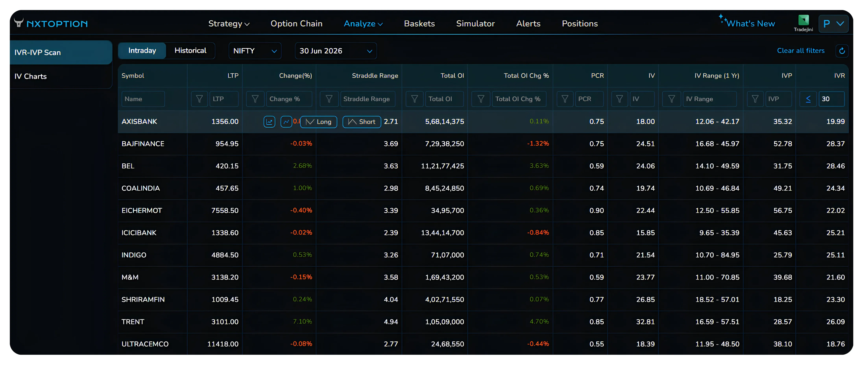Click the IVR filter input showing 30

[831, 99]
